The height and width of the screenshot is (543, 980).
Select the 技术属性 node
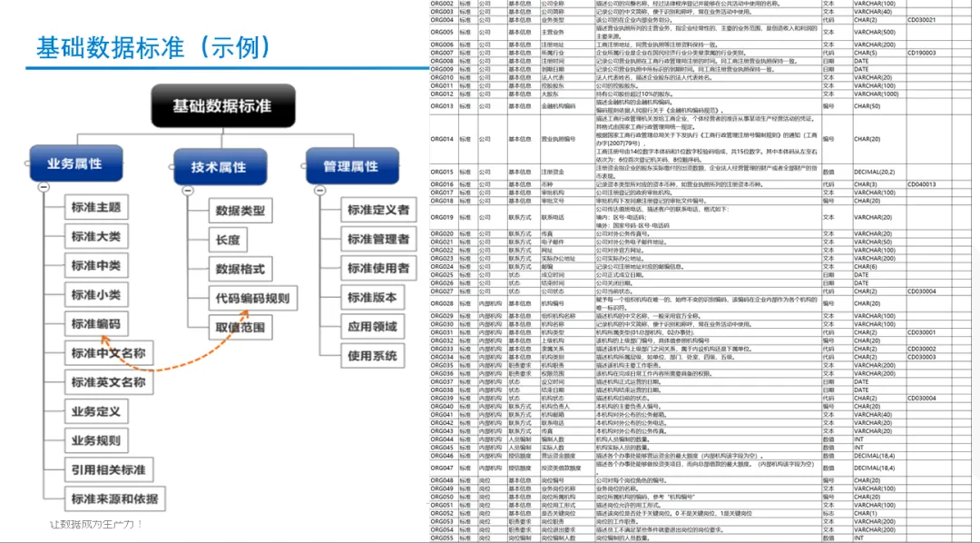[x=219, y=167]
